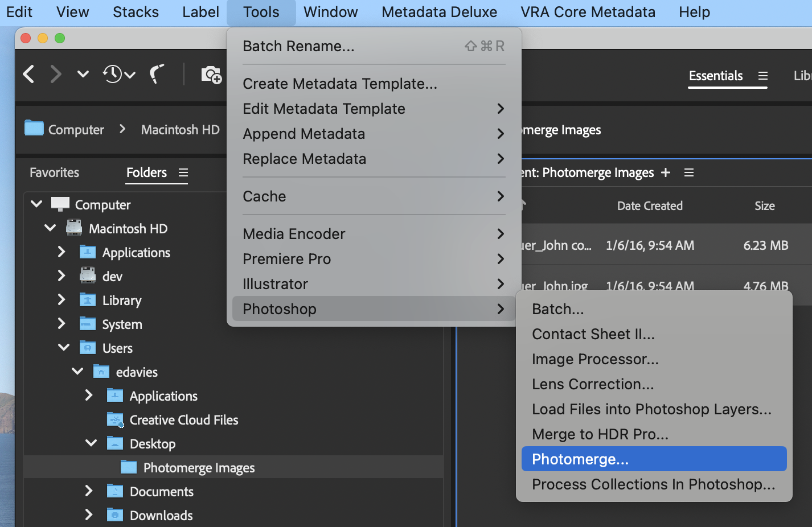This screenshot has height=527, width=812.
Task: Open Edit Metadata Template submenu
Action: click(374, 109)
